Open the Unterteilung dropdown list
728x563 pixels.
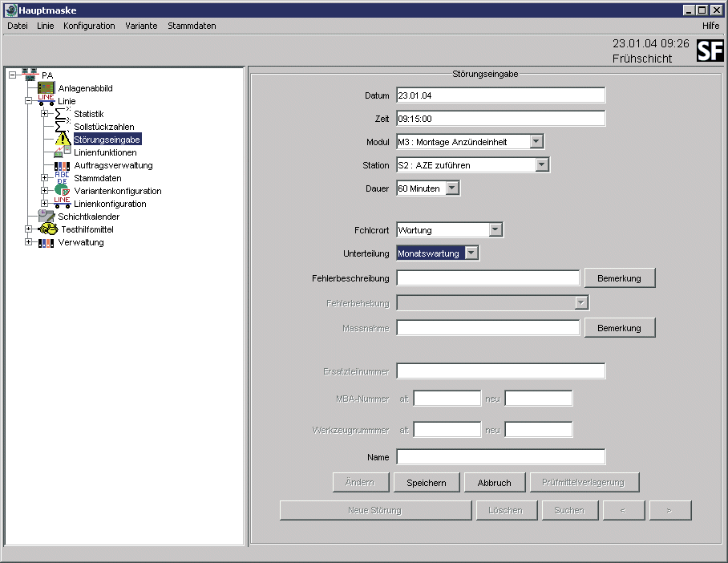coord(471,253)
